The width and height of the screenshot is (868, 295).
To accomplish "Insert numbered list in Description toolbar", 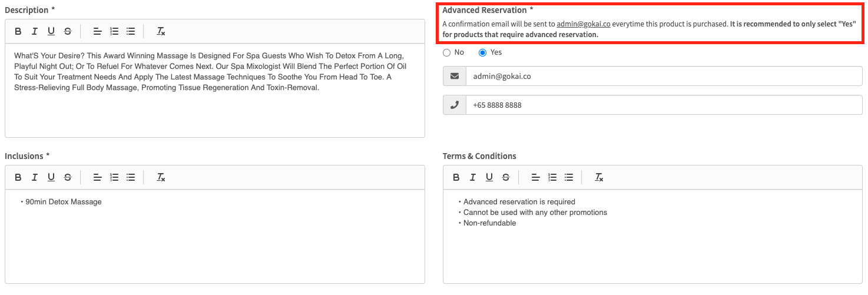I will point(114,31).
